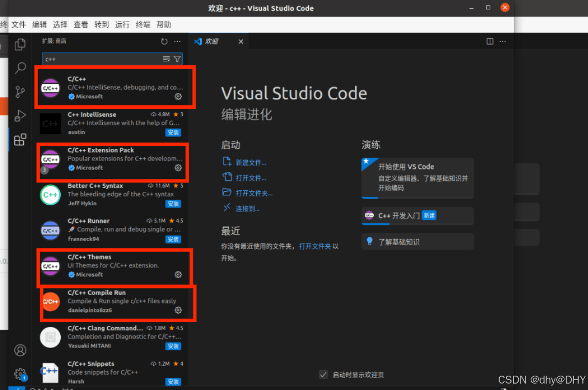Viewport: 588px width, 390px height.
Task: Open the Accounts icon in activity bar
Action: pos(20,350)
